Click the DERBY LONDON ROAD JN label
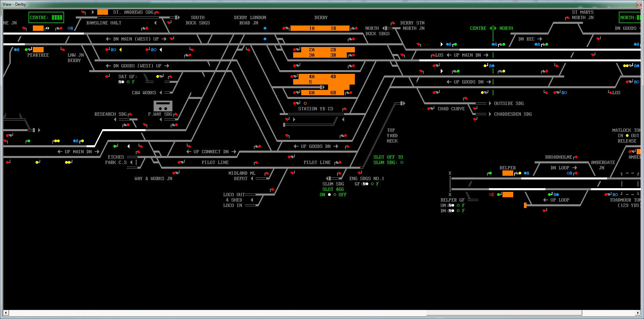The width and height of the screenshot is (644, 319). click(250, 20)
